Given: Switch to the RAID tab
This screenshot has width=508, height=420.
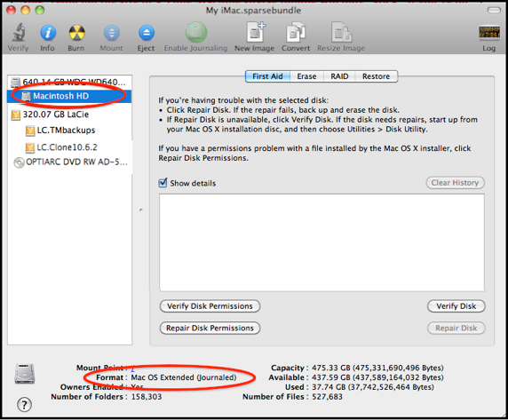Looking at the screenshot, I should pyautogui.click(x=339, y=76).
